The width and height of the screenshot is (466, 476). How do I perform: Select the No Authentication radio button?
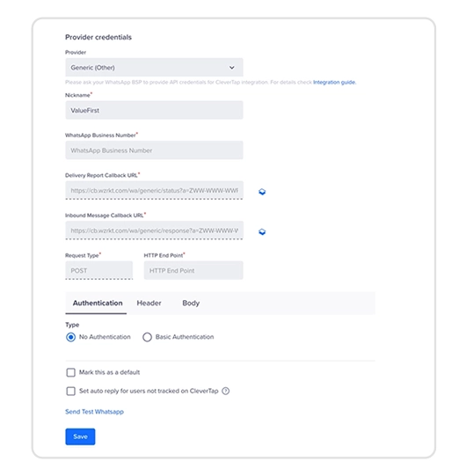(70, 337)
